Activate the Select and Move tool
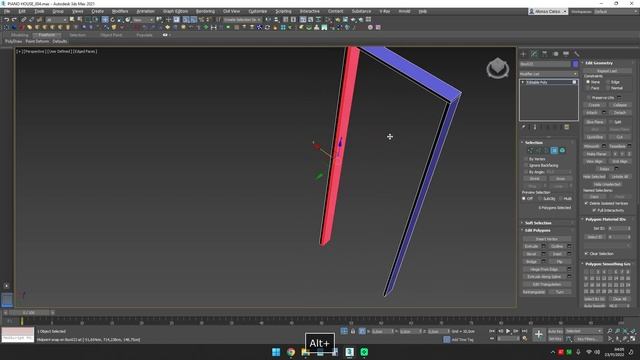Image resolution: width=640 pixels, height=360 pixels. pos(105,20)
